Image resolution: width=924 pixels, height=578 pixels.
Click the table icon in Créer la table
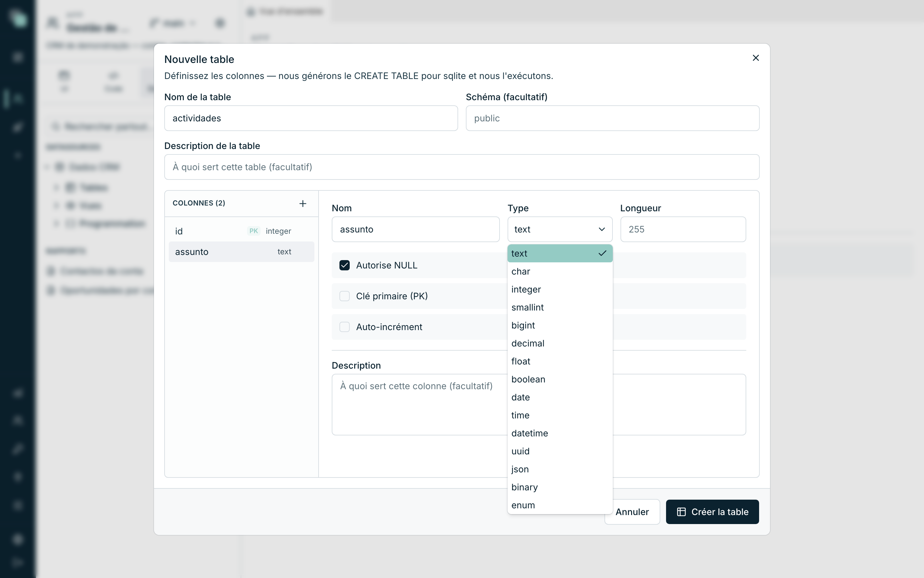click(681, 512)
